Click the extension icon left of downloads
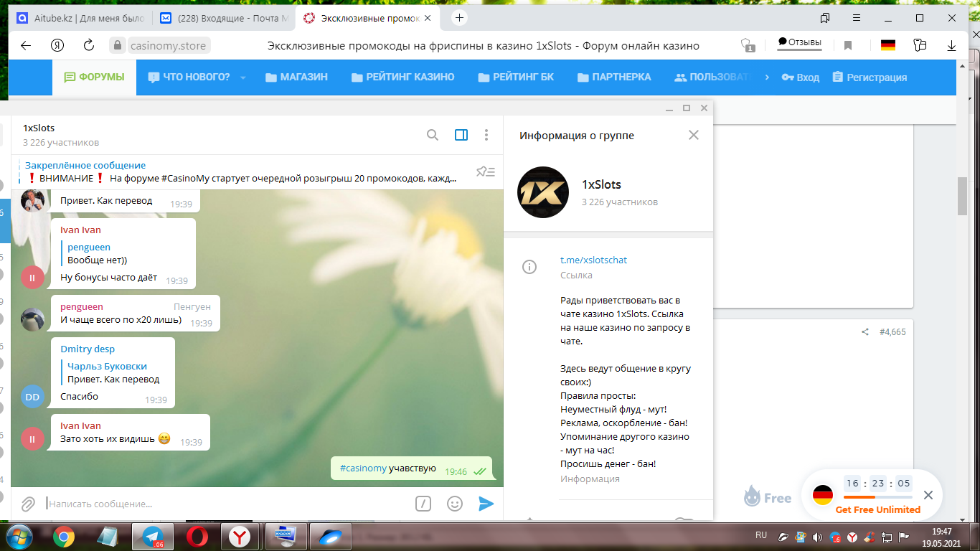The width and height of the screenshot is (980, 551). 920,45
